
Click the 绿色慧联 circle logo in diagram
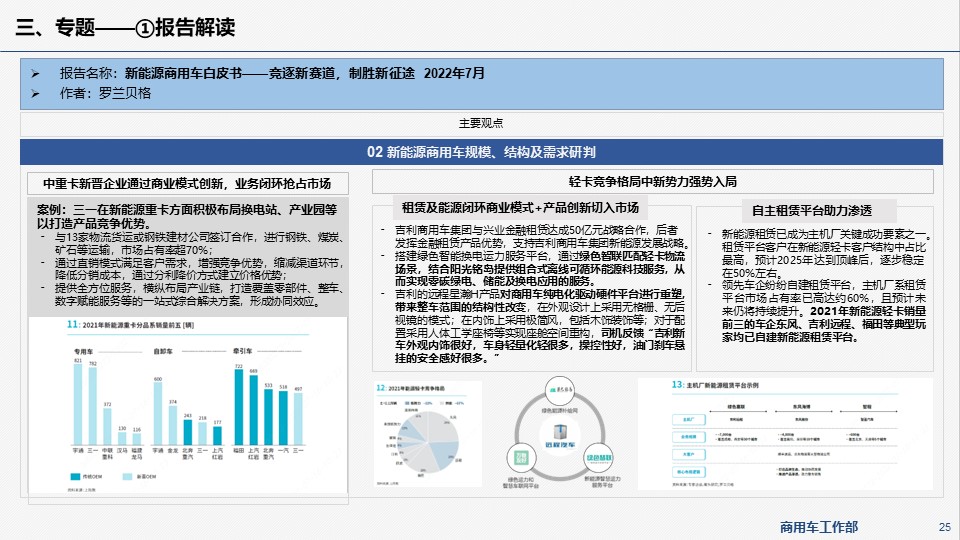[x=598, y=458]
